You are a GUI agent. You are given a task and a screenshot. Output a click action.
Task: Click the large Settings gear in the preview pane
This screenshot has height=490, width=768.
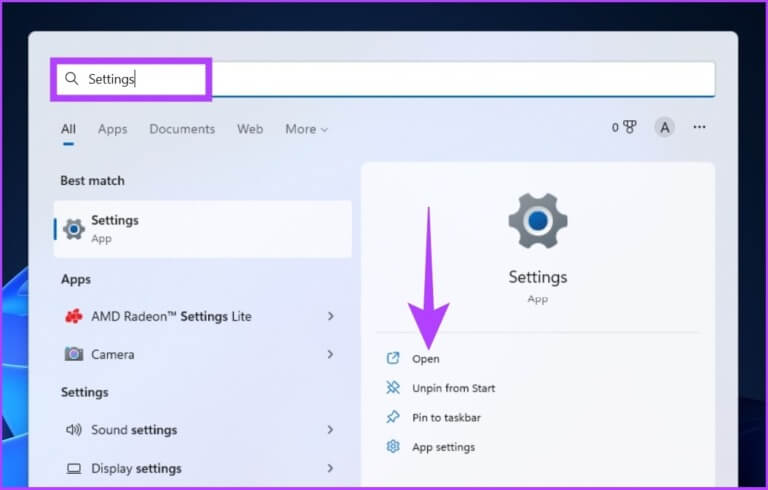tap(538, 221)
